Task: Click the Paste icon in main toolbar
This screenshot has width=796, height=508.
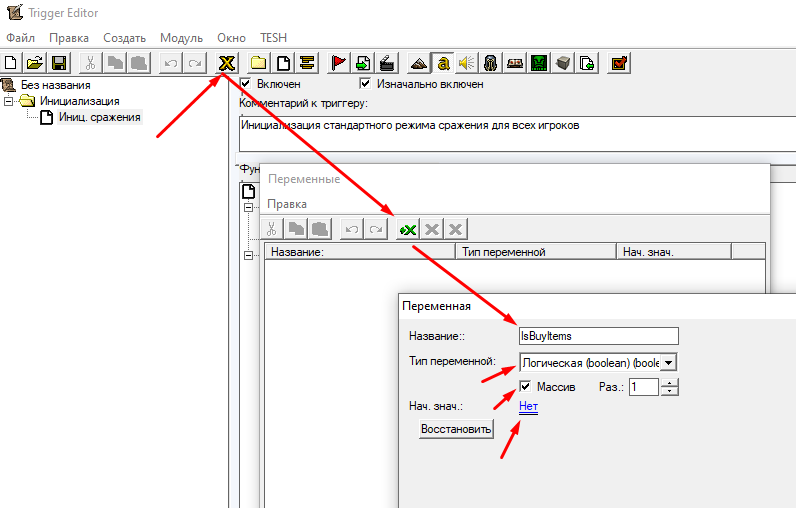Action: click(139, 63)
